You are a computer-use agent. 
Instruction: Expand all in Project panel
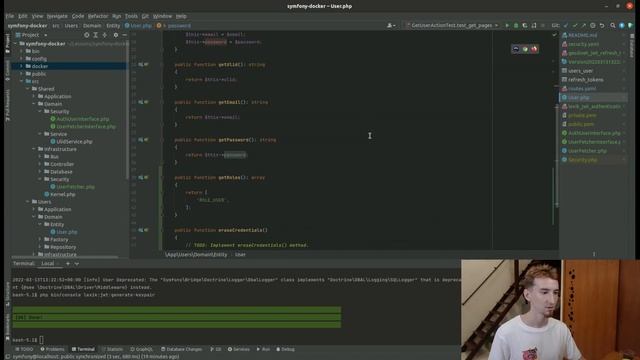96,35
